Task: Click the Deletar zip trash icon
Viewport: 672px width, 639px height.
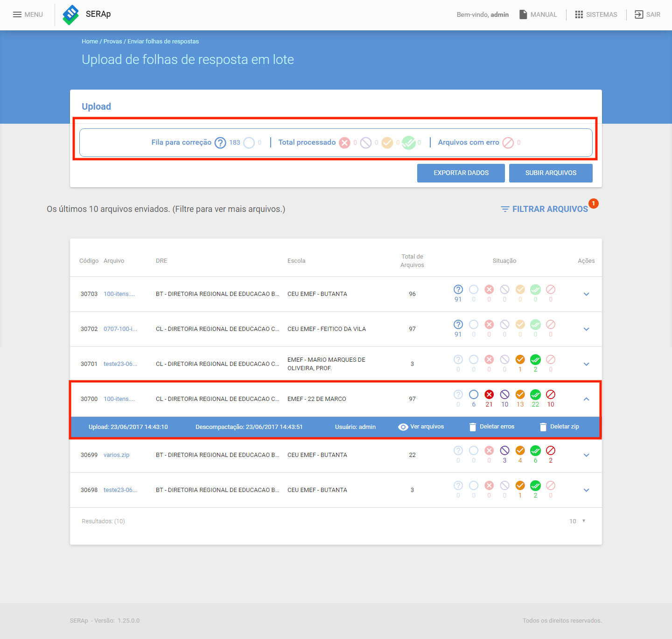Action: (543, 427)
